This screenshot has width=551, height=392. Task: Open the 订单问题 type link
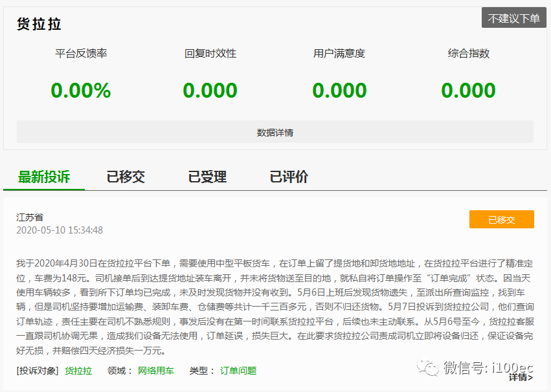tap(238, 371)
